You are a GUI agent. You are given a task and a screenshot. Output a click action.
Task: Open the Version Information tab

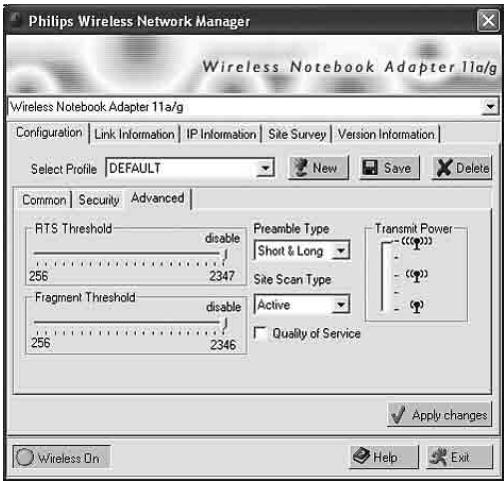pos(386,134)
